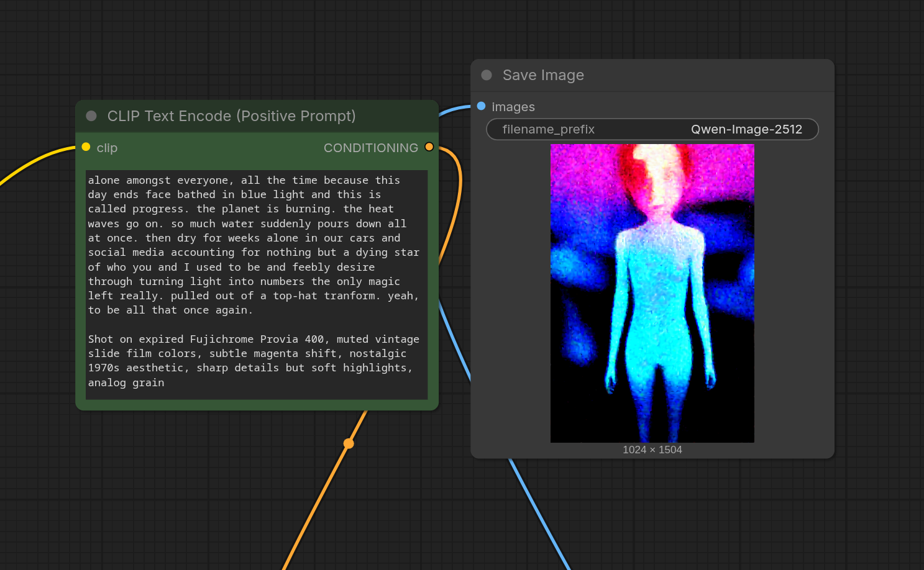Click the CONDITIONING output label
924x570 pixels.
(370, 148)
